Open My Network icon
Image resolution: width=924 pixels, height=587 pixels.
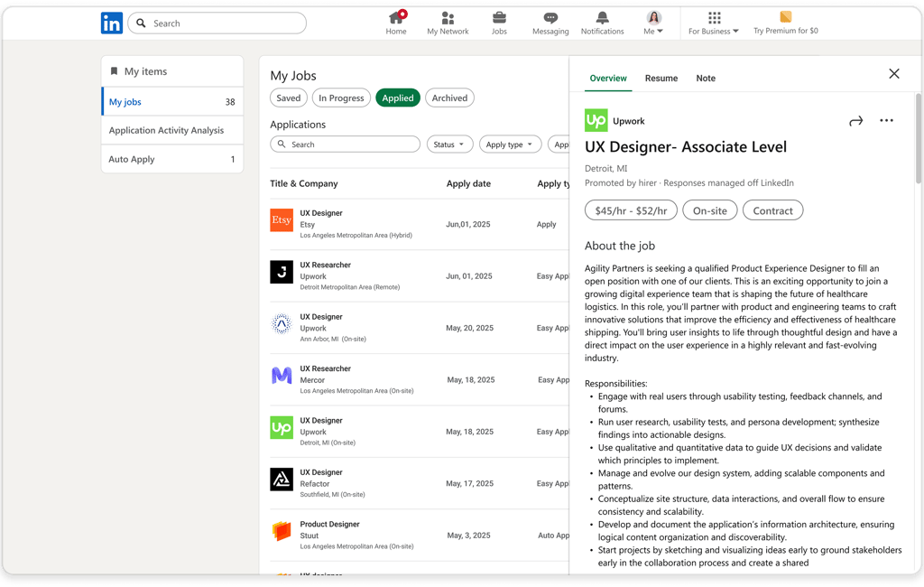(448, 18)
